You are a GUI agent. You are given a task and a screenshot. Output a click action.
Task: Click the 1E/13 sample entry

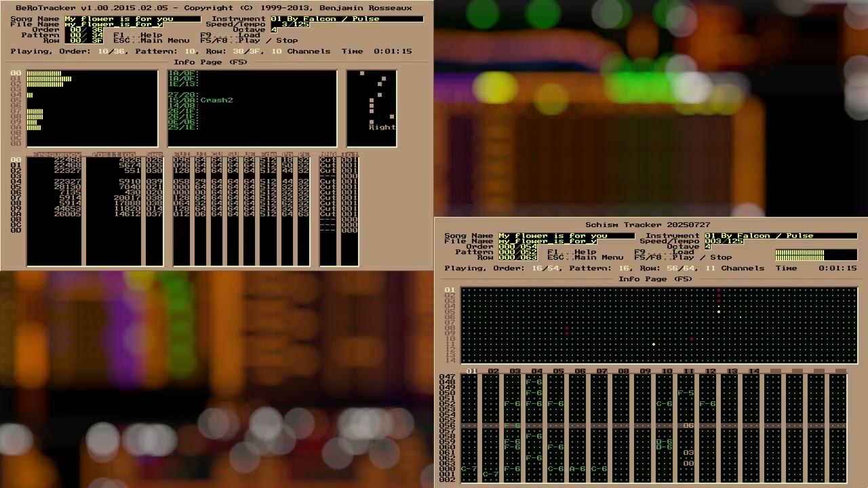coord(183,84)
